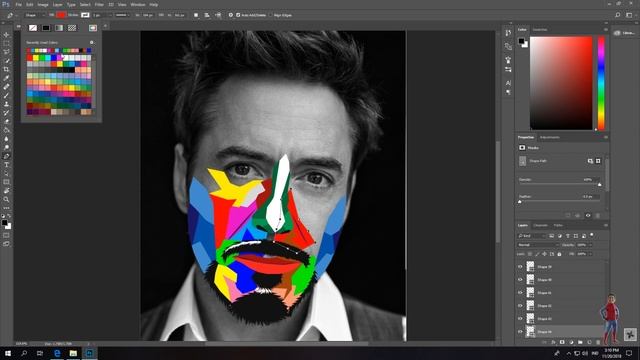Click the Feather value field

(589, 196)
